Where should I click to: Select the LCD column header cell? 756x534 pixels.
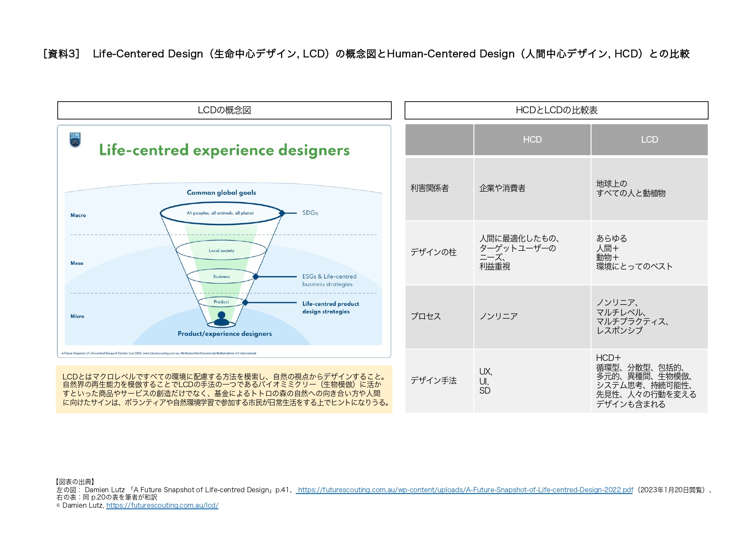[649, 140]
